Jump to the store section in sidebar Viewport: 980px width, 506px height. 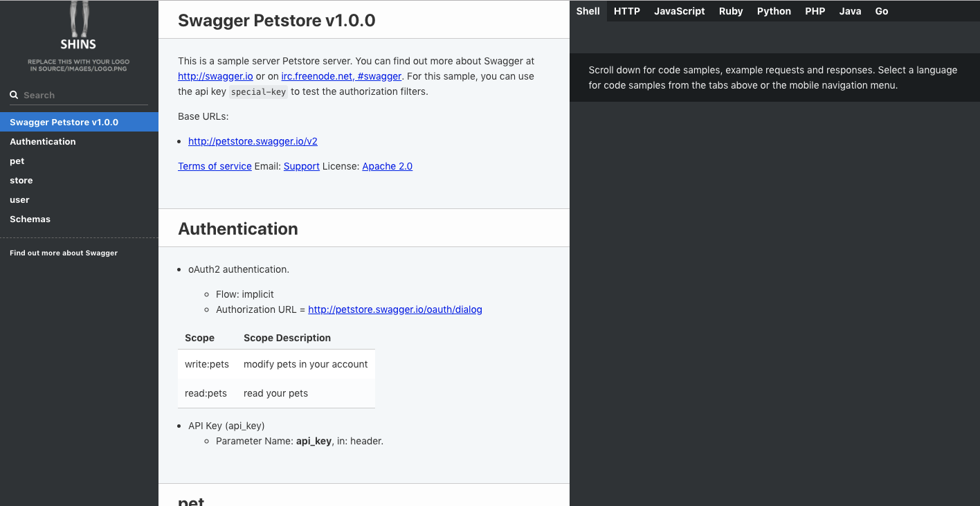pyautogui.click(x=79, y=180)
